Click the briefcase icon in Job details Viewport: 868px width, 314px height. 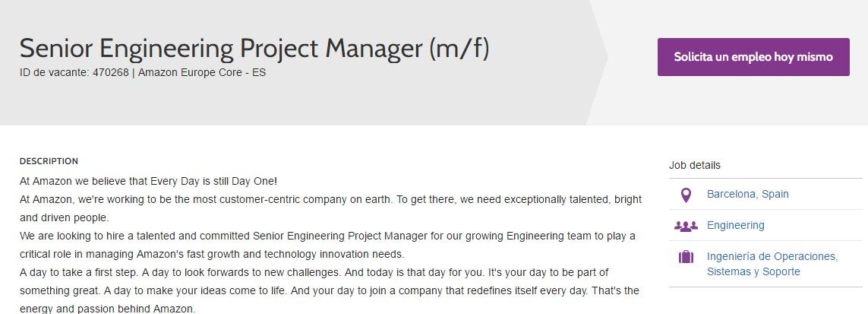pos(686,257)
